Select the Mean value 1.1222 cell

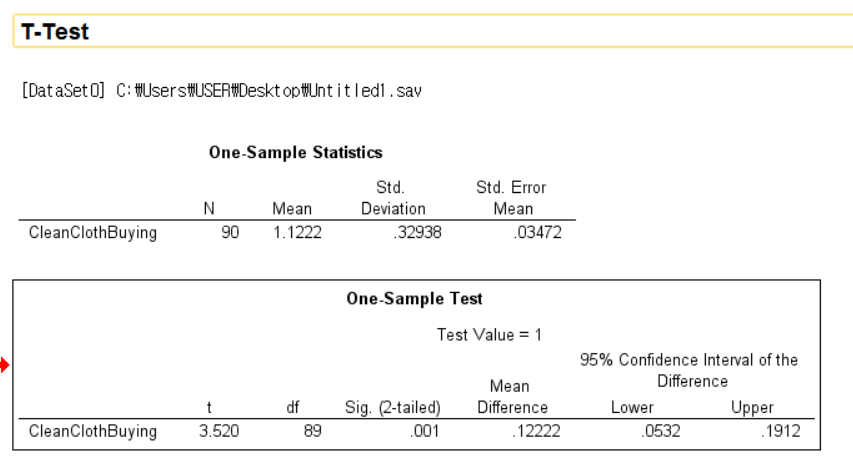point(292,234)
